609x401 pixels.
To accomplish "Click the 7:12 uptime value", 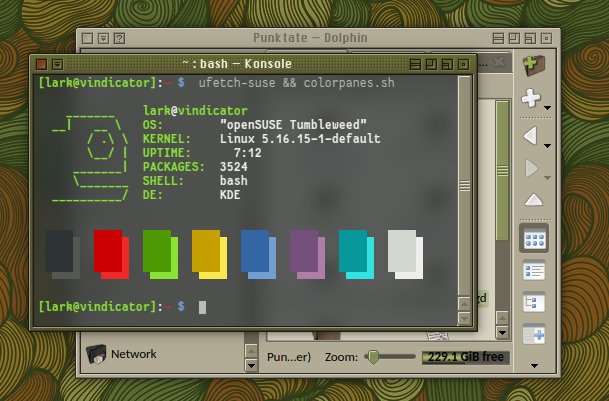I will coord(247,153).
